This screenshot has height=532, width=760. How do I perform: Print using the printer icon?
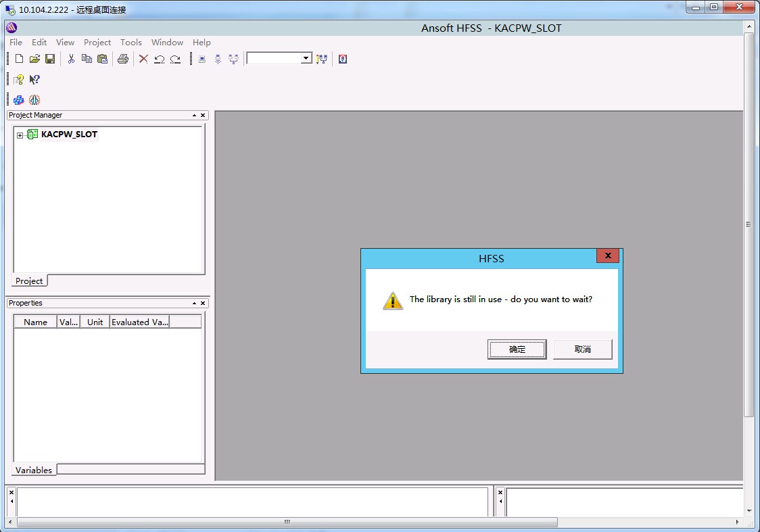click(x=123, y=59)
